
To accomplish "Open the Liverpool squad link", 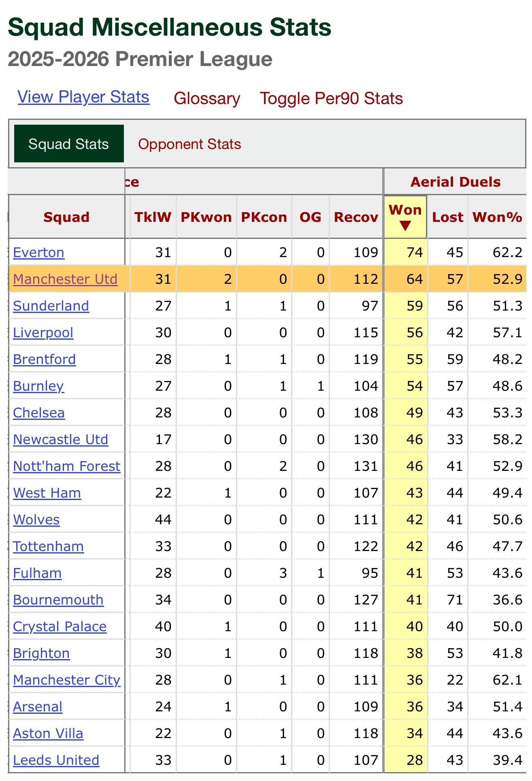I will click(43, 332).
